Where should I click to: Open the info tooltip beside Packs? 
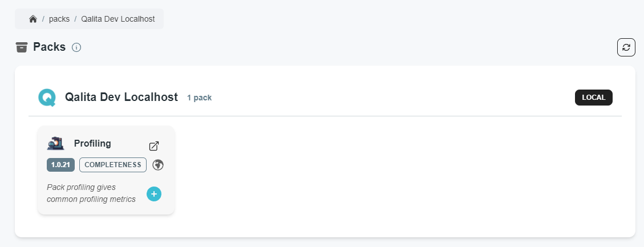coord(76,47)
